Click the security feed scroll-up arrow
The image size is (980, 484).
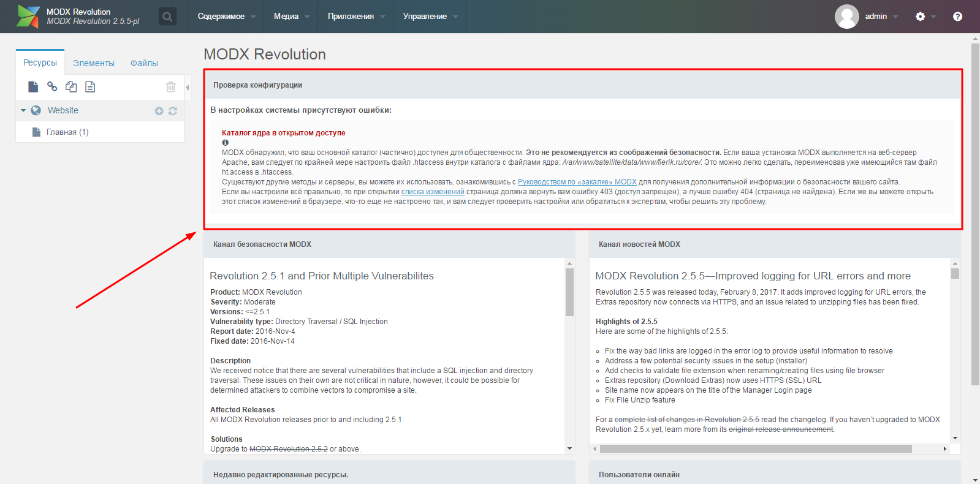(x=569, y=263)
